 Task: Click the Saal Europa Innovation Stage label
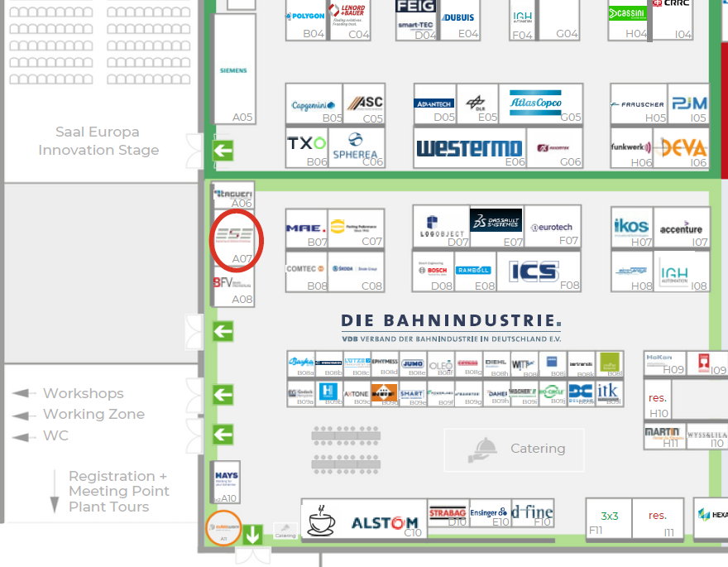point(98,141)
